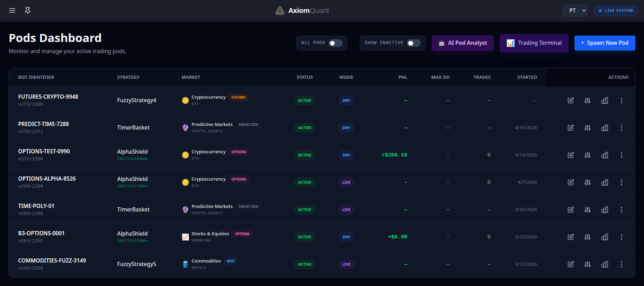Open more options for TIME-POLY-01

click(x=622, y=210)
